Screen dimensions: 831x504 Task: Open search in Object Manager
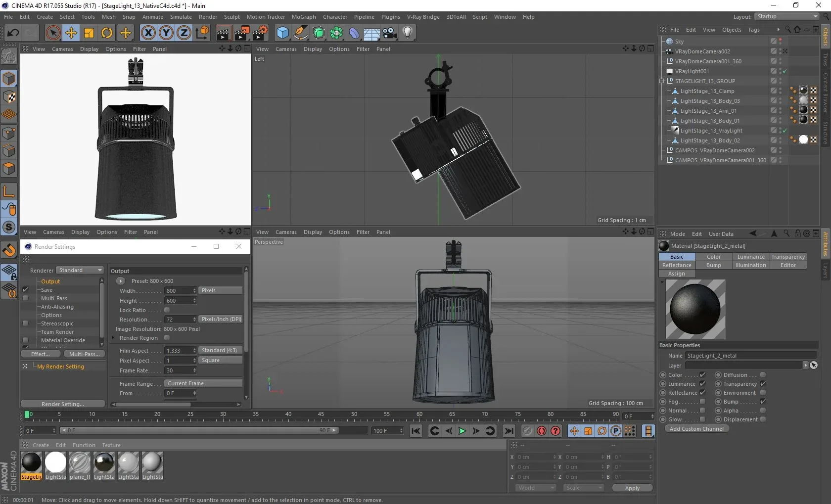tap(788, 30)
